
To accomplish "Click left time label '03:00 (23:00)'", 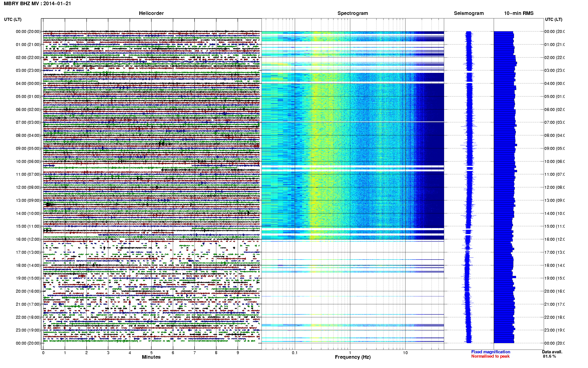I will (28, 71).
